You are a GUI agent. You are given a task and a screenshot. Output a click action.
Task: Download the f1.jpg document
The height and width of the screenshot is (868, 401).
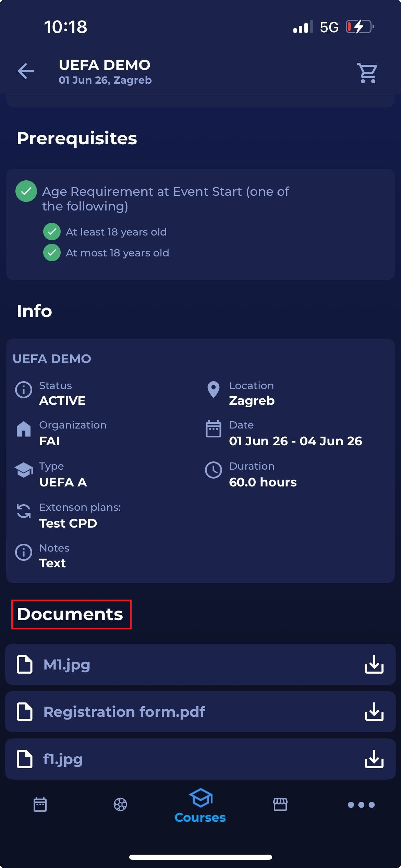374,759
